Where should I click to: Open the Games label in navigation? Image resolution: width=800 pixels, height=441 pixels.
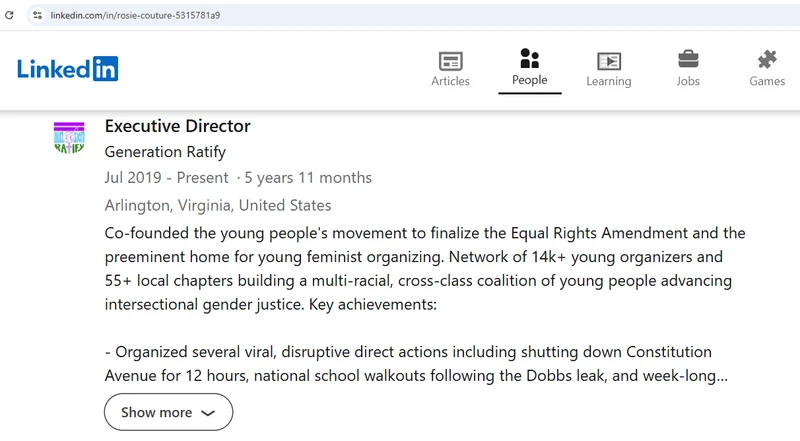click(767, 81)
